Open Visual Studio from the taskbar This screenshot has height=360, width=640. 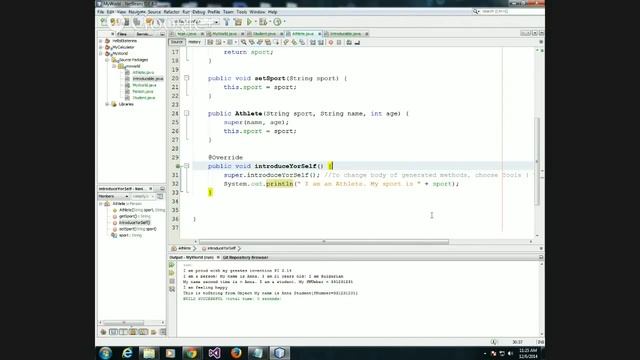214,353
